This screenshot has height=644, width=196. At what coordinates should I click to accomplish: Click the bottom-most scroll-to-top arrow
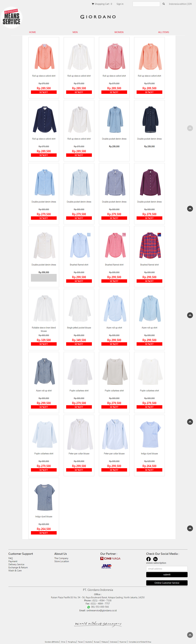[x=190, y=635]
